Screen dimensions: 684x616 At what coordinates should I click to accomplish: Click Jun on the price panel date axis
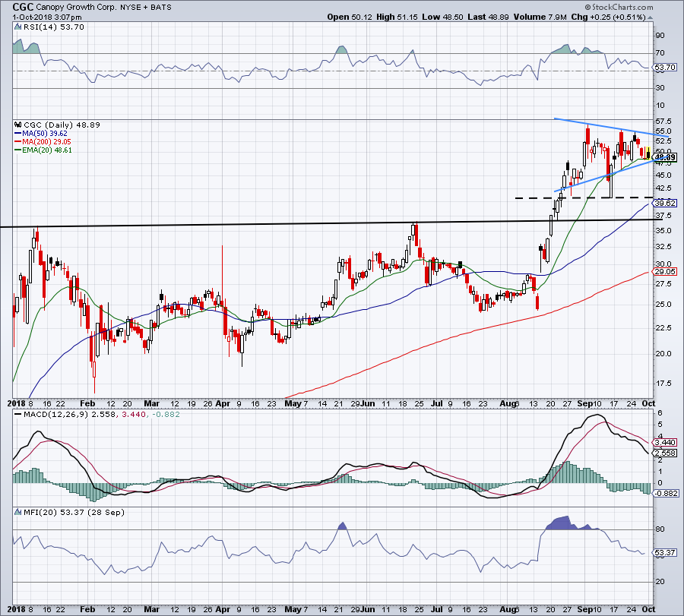[368, 403]
